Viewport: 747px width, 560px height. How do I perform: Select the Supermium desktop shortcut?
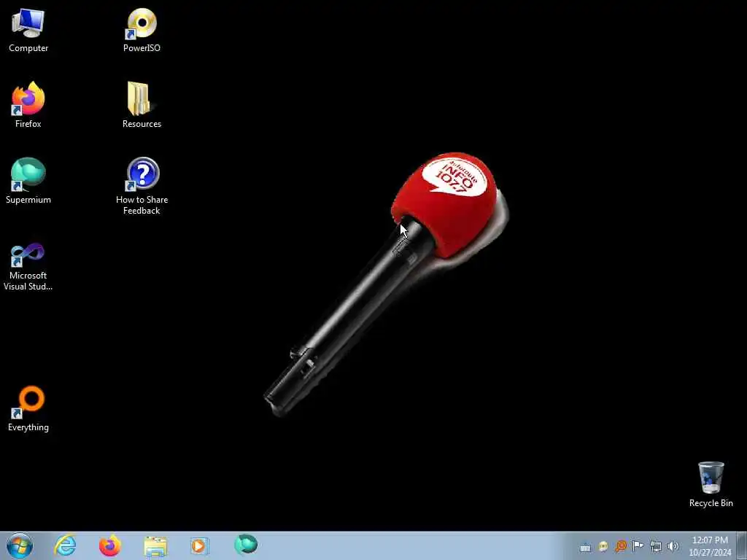pos(28,182)
